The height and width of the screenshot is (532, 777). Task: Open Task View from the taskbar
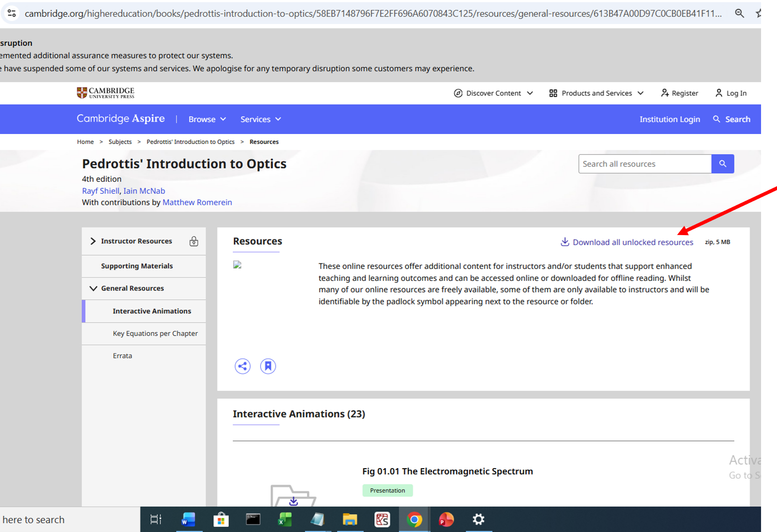(x=155, y=520)
